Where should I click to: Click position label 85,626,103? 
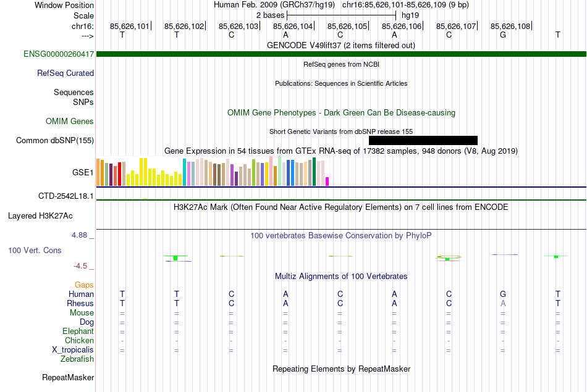[x=239, y=26]
